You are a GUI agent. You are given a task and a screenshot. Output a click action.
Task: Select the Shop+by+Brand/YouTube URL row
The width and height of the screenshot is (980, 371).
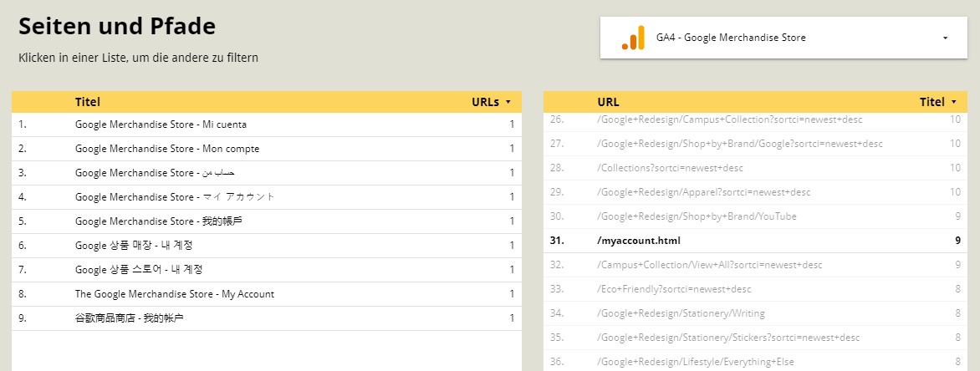[697, 216]
